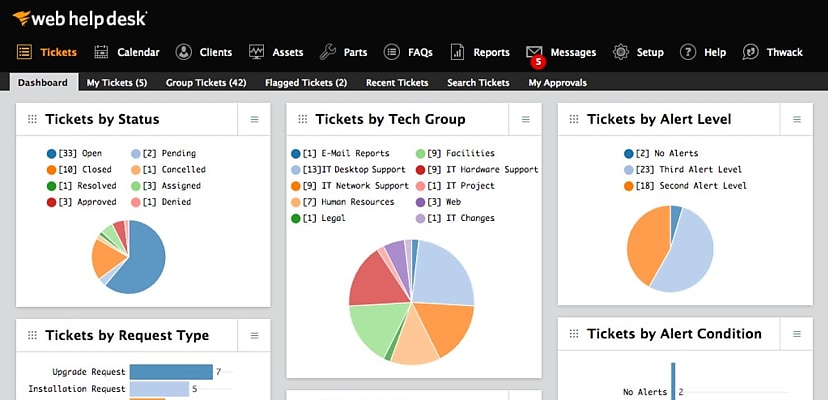The image size is (828, 400).
Task: Click the orange Second Alert Level swatch
Action: tap(628, 186)
